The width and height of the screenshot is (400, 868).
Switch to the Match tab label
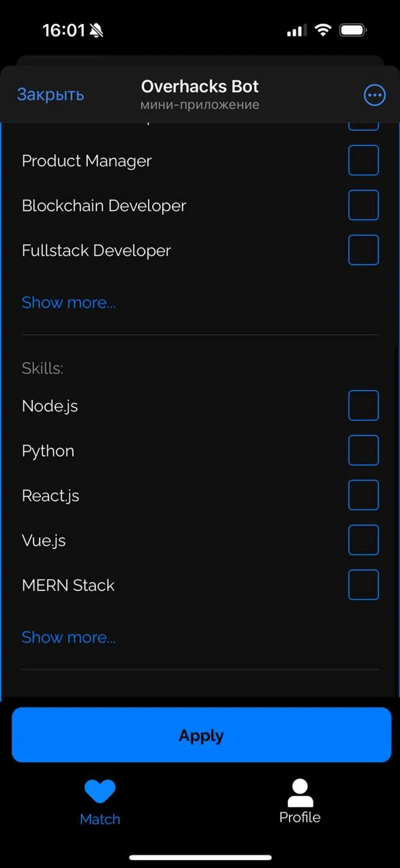point(100,819)
